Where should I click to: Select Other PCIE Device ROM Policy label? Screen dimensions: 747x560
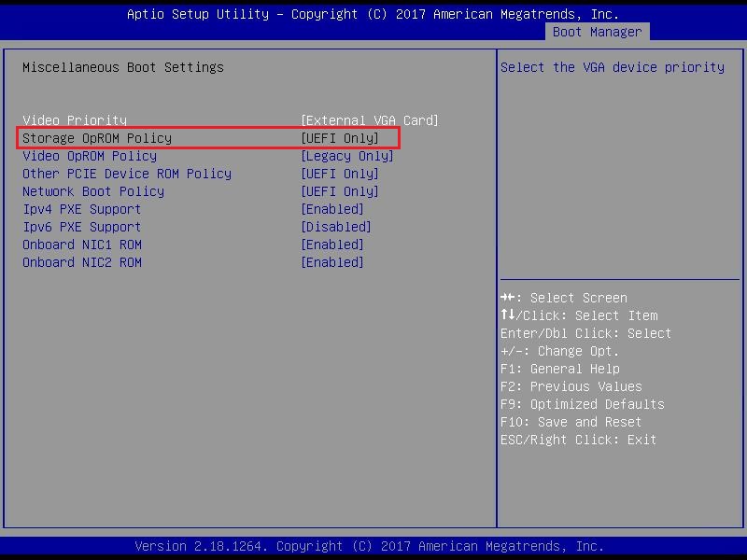[x=127, y=174]
